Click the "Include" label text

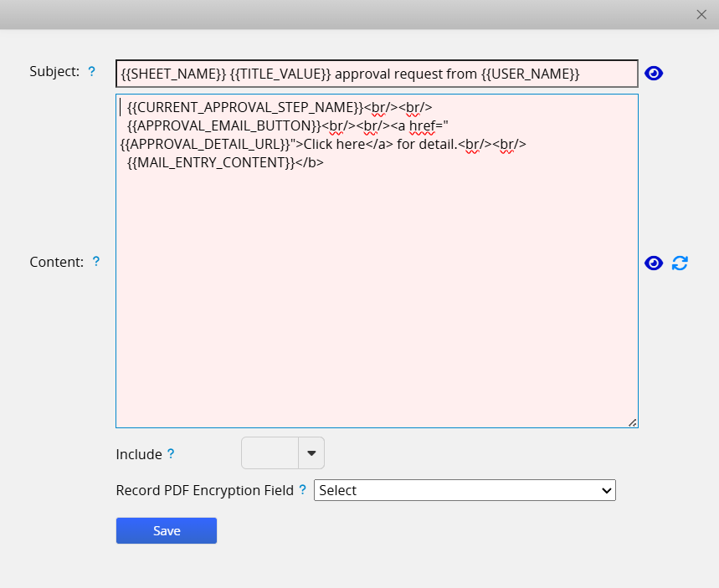click(139, 454)
